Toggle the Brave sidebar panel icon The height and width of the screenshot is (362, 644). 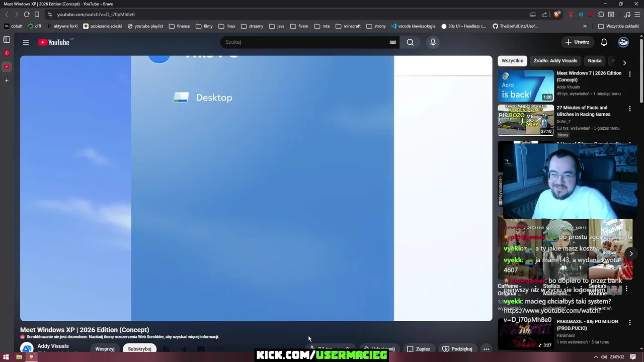pos(7,40)
